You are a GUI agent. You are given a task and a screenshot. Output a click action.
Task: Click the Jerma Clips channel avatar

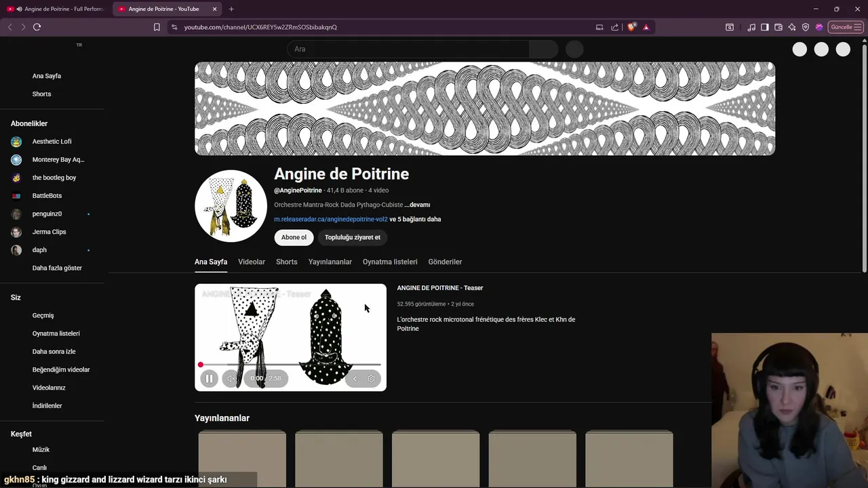point(16,232)
